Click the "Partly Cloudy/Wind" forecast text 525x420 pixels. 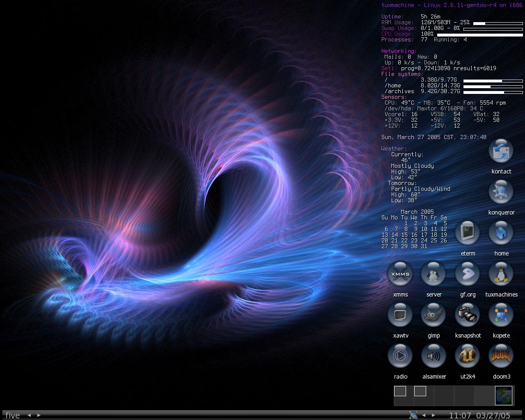420,189
